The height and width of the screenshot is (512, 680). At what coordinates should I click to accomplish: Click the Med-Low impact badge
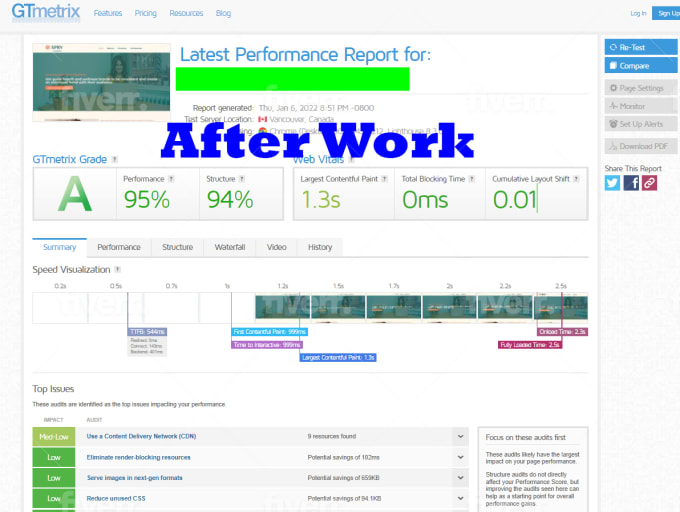click(54, 437)
